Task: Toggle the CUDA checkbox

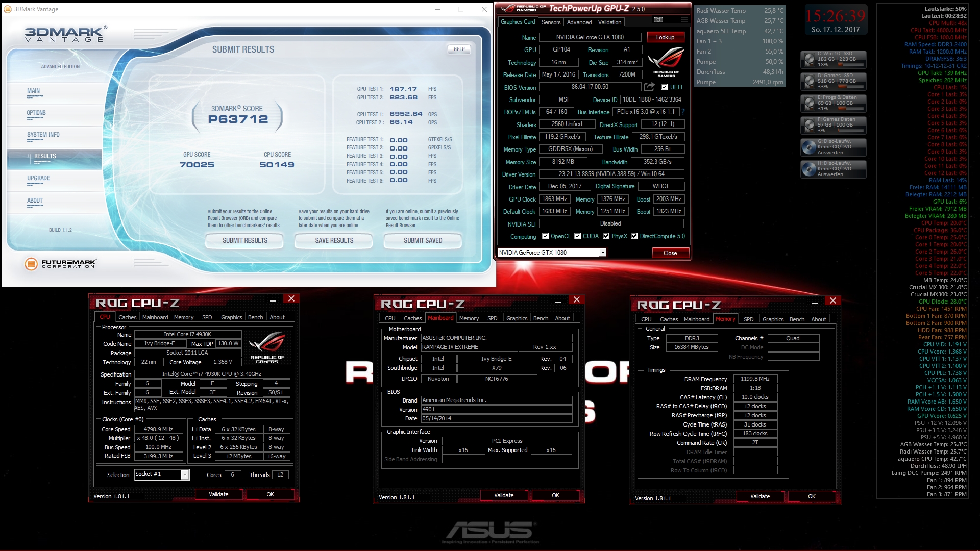Action: point(578,236)
